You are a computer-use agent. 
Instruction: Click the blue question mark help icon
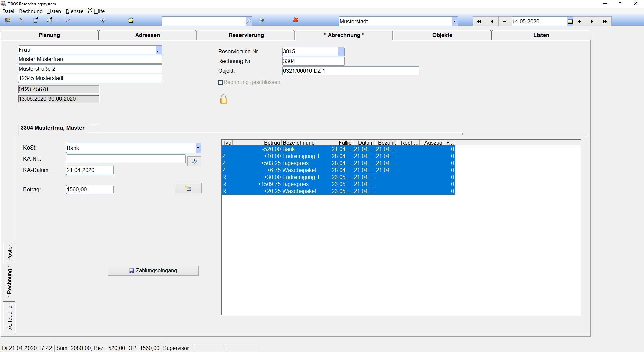[103, 20]
